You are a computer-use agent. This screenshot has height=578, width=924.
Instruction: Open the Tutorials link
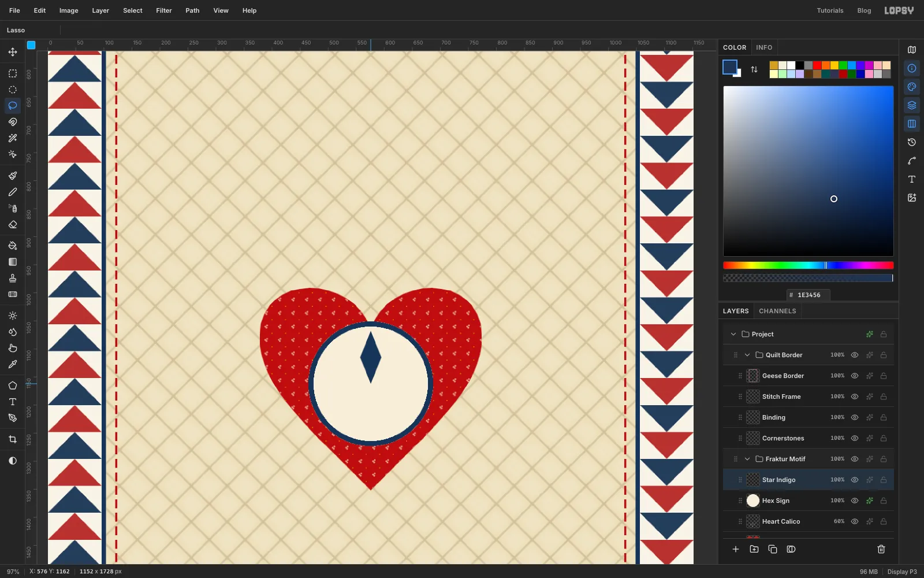point(830,10)
